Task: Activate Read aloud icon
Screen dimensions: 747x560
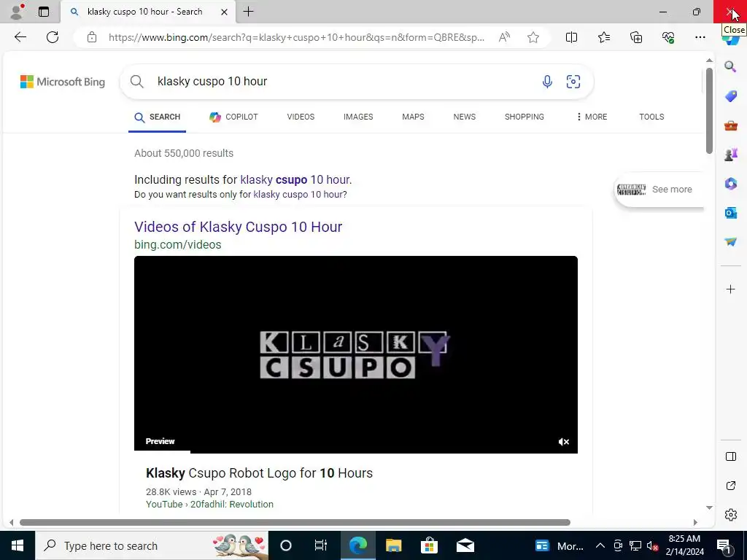Action: [x=504, y=37]
